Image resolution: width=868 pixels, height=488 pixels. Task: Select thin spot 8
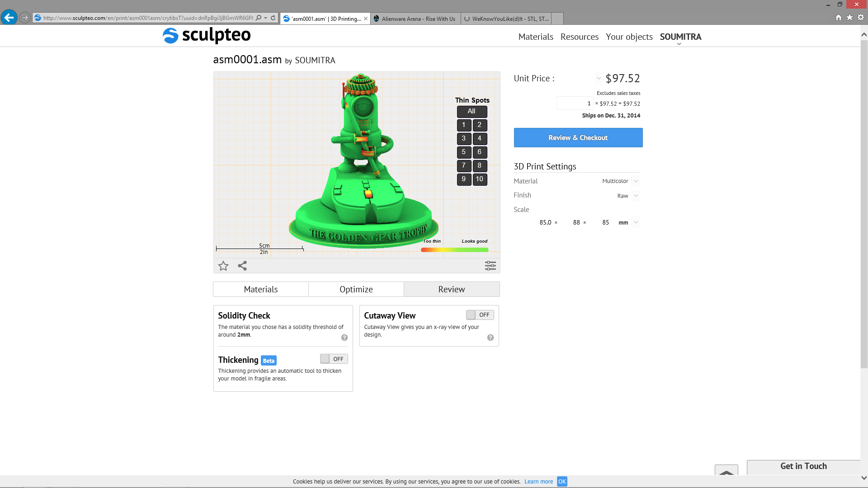pyautogui.click(x=480, y=166)
